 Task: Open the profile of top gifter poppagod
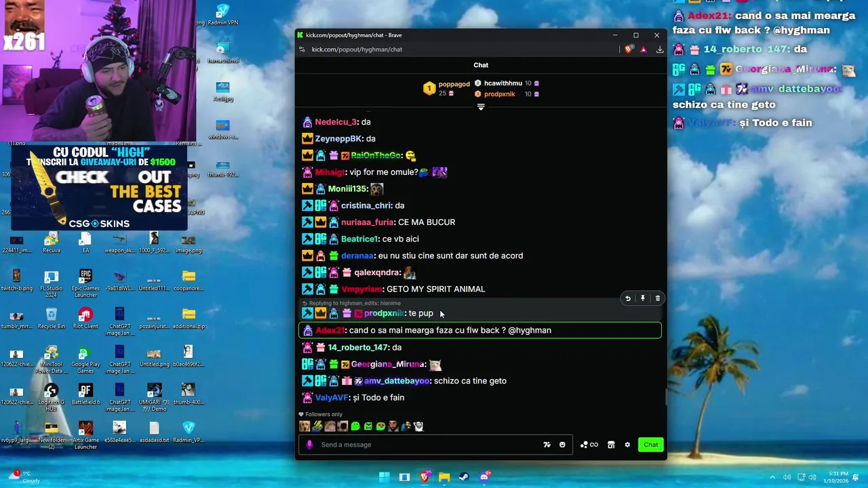[454, 84]
